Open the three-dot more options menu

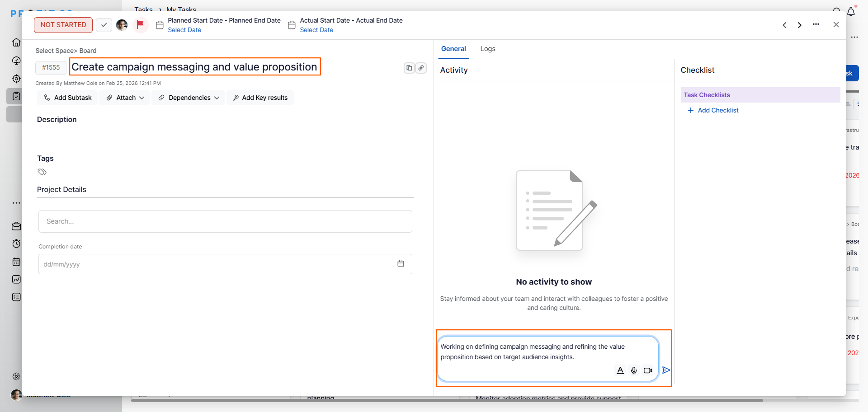point(816,24)
